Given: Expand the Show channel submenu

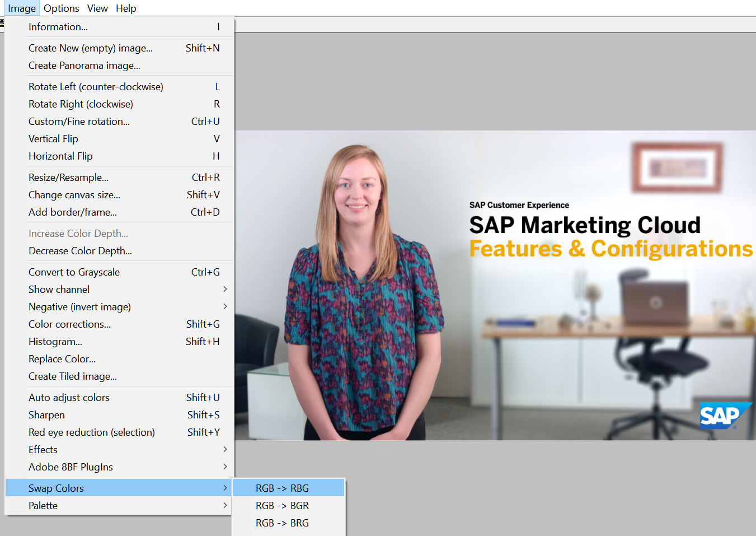Looking at the screenshot, I should pyautogui.click(x=119, y=290).
